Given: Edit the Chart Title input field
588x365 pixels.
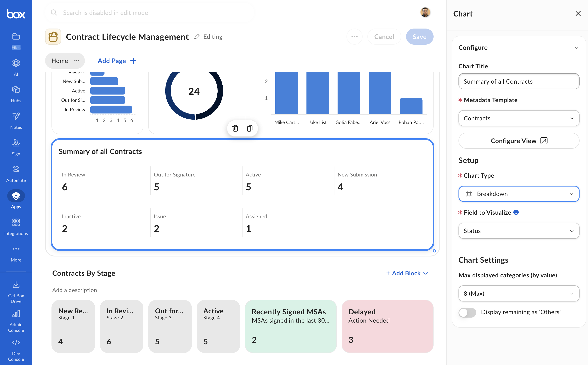Looking at the screenshot, I should click(x=519, y=81).
